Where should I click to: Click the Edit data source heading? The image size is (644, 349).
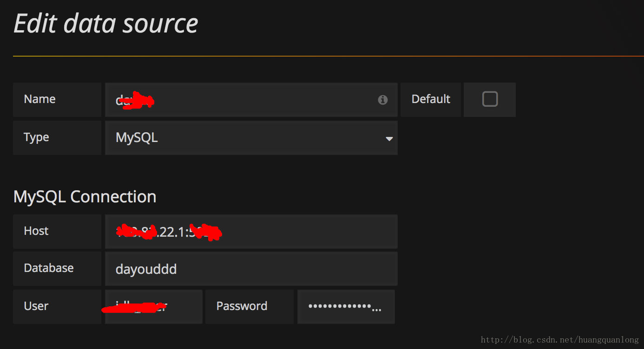[x=106, y=23]
